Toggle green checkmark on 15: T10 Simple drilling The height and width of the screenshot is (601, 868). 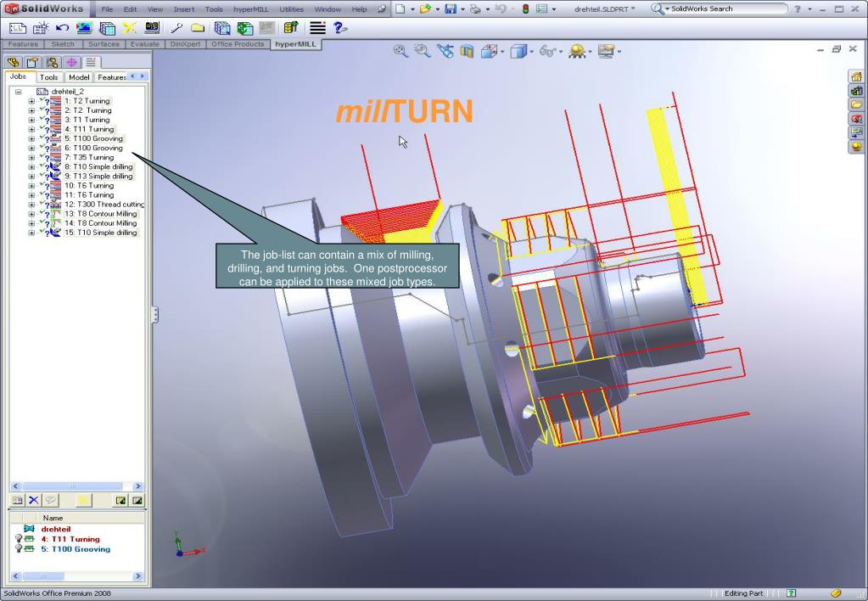tap(42, 232)
